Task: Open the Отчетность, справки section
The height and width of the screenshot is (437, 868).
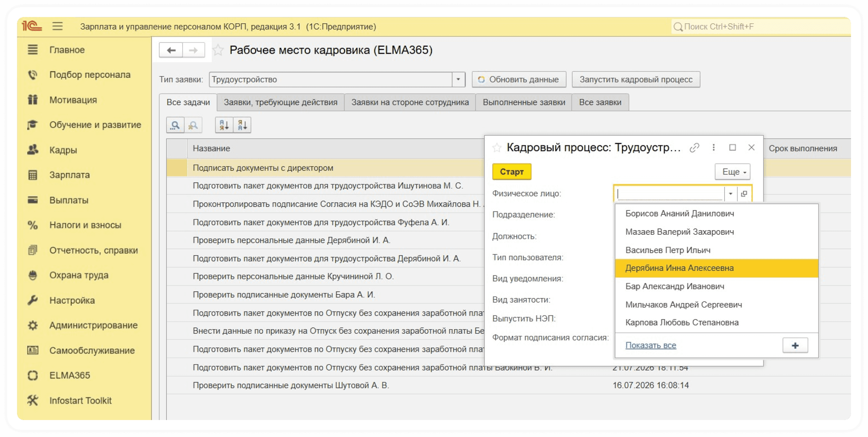Action: coord(93,250)
